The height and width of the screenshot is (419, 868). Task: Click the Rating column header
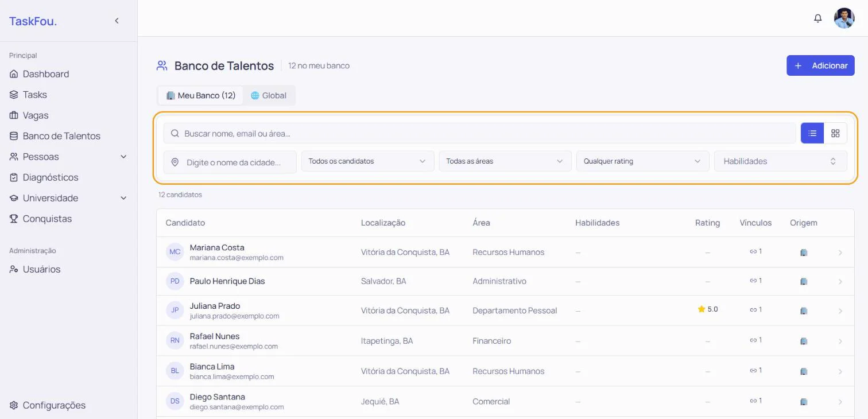707,223
